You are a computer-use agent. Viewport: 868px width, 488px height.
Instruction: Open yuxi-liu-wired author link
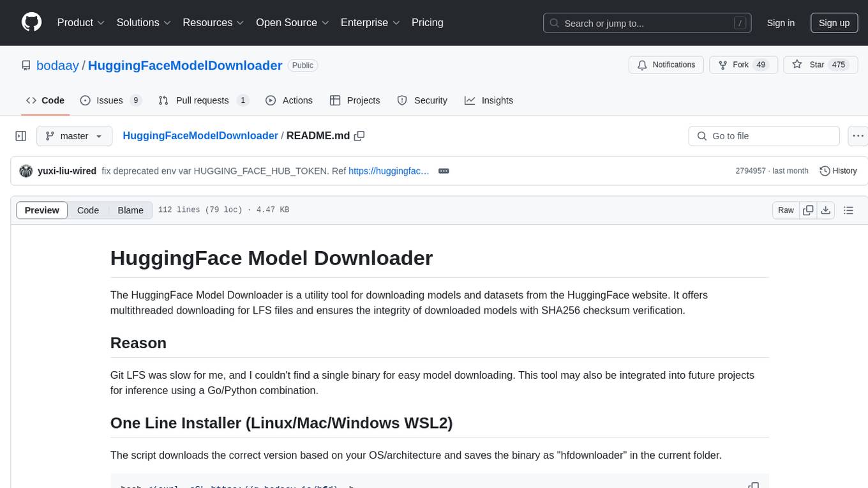click(67, 171)
